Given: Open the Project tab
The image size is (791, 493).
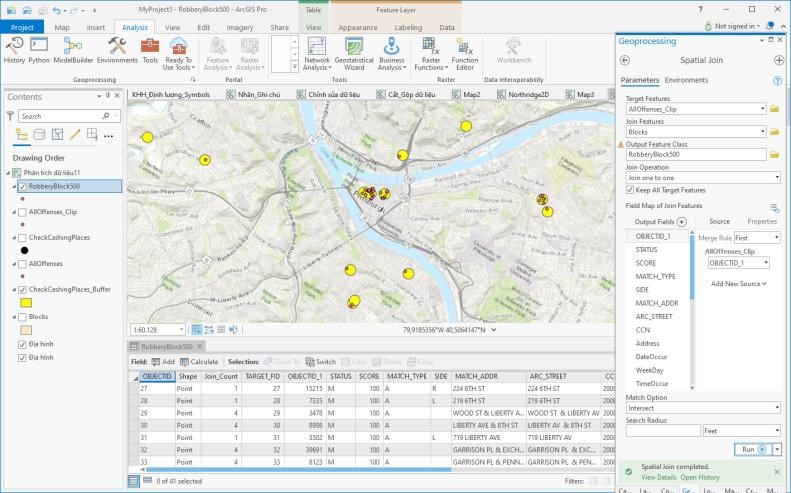Looking at the screenshot, I should [22, 27].
